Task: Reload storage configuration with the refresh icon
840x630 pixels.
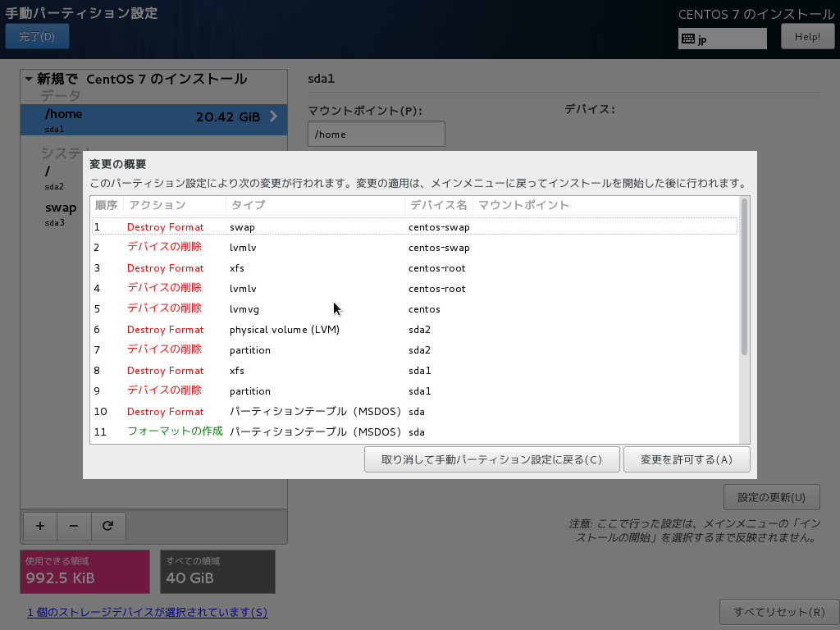Action: click(108, 526)
